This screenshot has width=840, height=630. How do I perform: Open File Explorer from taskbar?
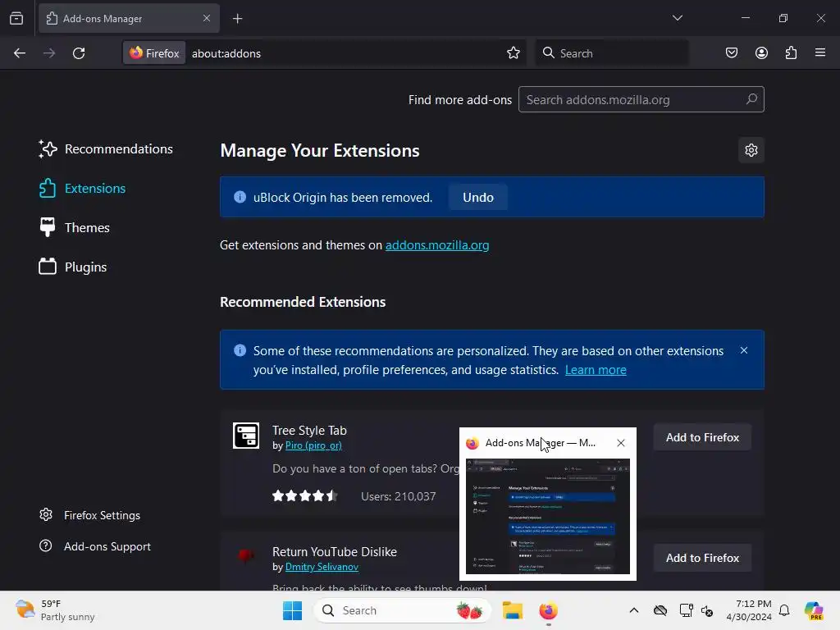pyautogui.click(x=512, y=610)
